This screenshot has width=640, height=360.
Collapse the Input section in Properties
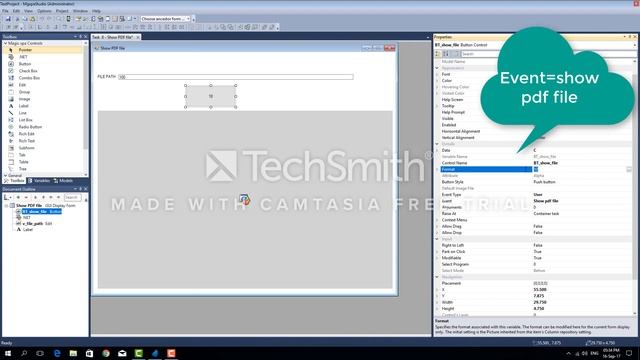pyautogui.click(x=437, y=239)
